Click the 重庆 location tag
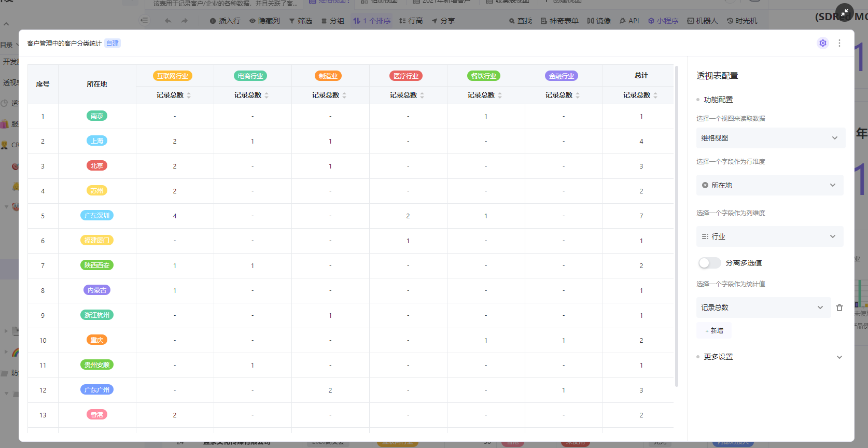The image size is (868, 448). pyautogui.click(x=97, y=340)
